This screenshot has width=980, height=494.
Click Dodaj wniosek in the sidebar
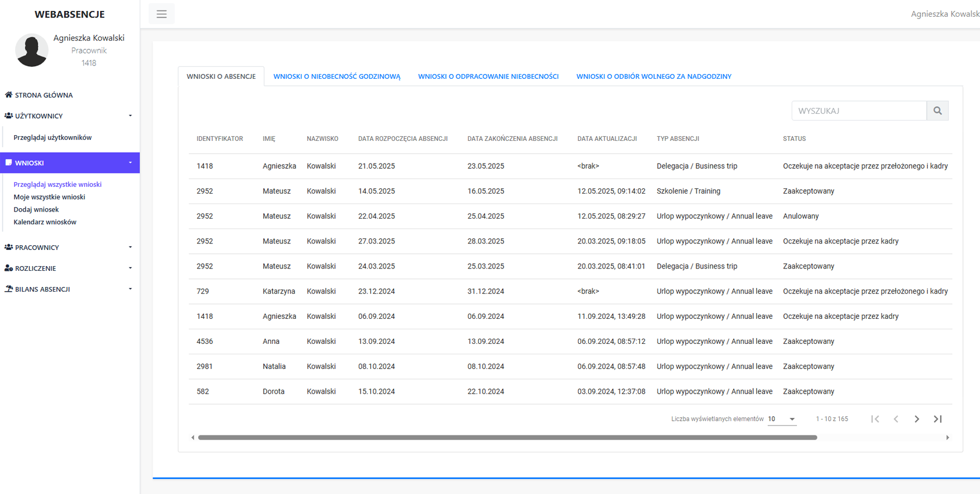[36, 209]
